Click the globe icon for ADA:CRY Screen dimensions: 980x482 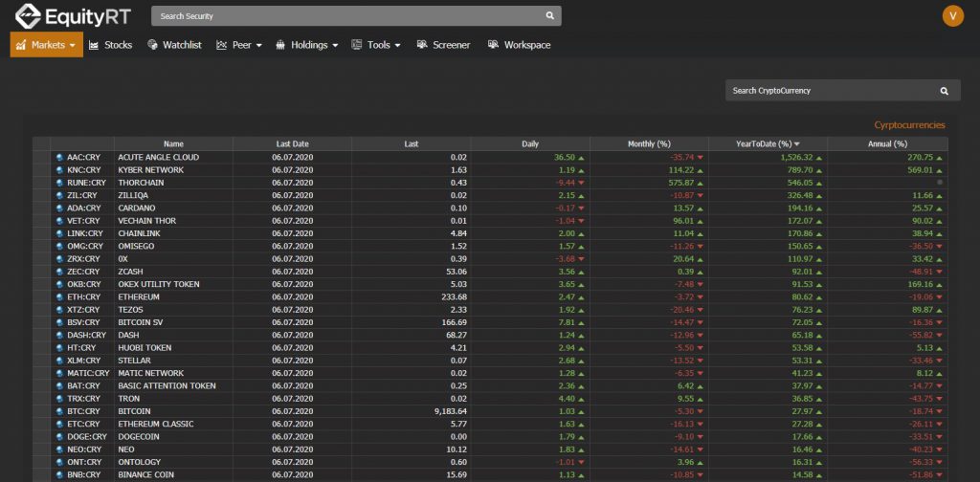pyautogui.click(x=59, y=208)
